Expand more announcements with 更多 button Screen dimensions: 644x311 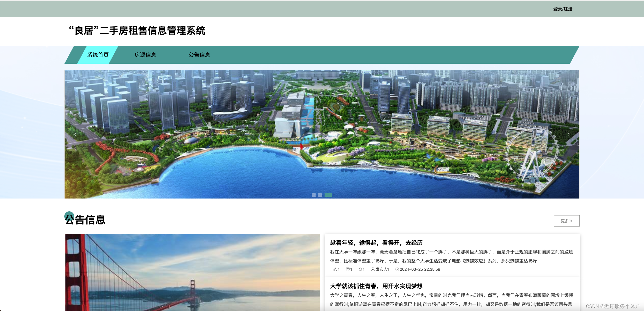pos(567,221)
